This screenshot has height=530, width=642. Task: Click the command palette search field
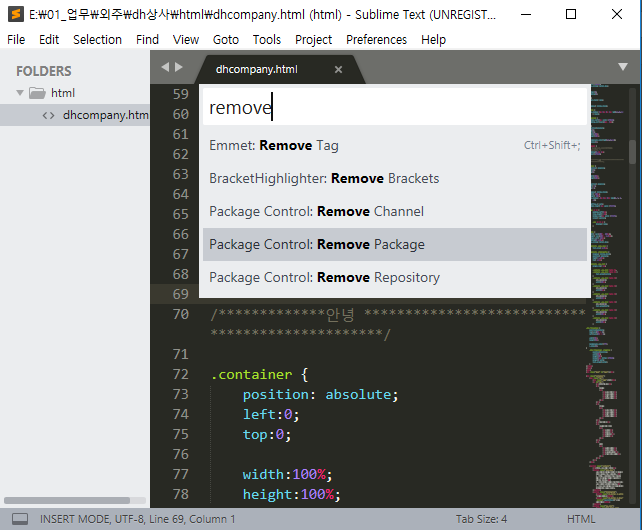[395, 107]
